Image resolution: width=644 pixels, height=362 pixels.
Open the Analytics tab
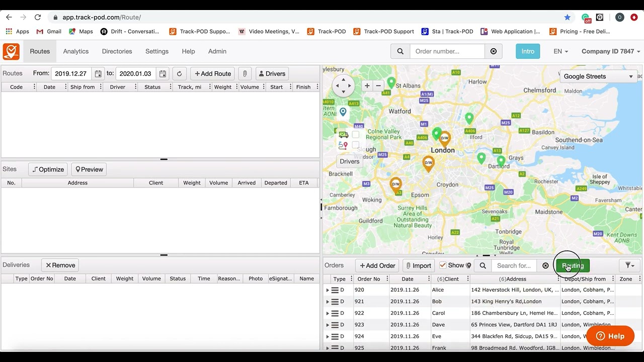76,51
